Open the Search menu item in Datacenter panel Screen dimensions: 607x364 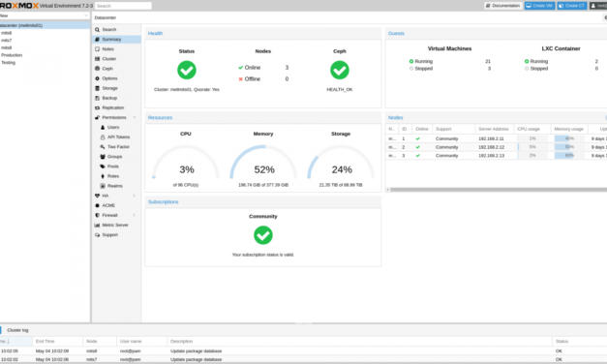[116, 29]
